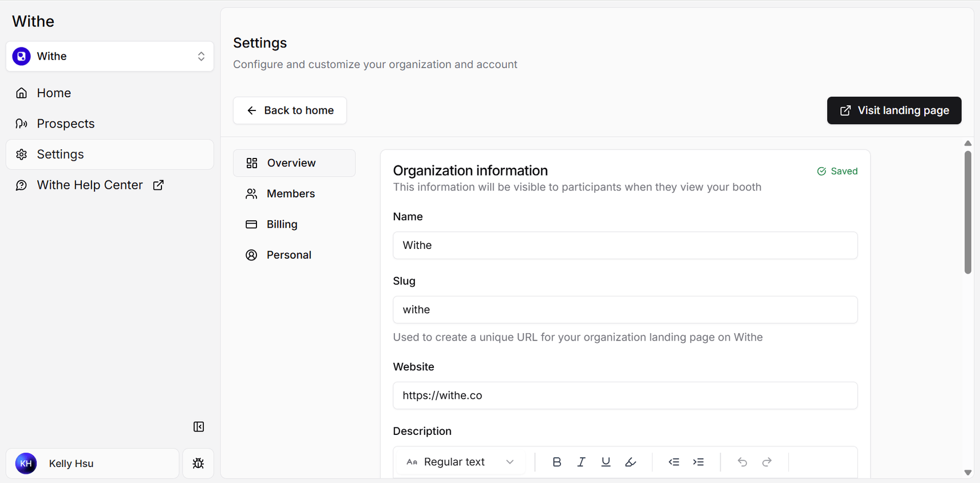Image resolution: width=980 pixels, height=483 pixels.
Task: Click the settings page vertical scrollbar
Action: [968, 212]
